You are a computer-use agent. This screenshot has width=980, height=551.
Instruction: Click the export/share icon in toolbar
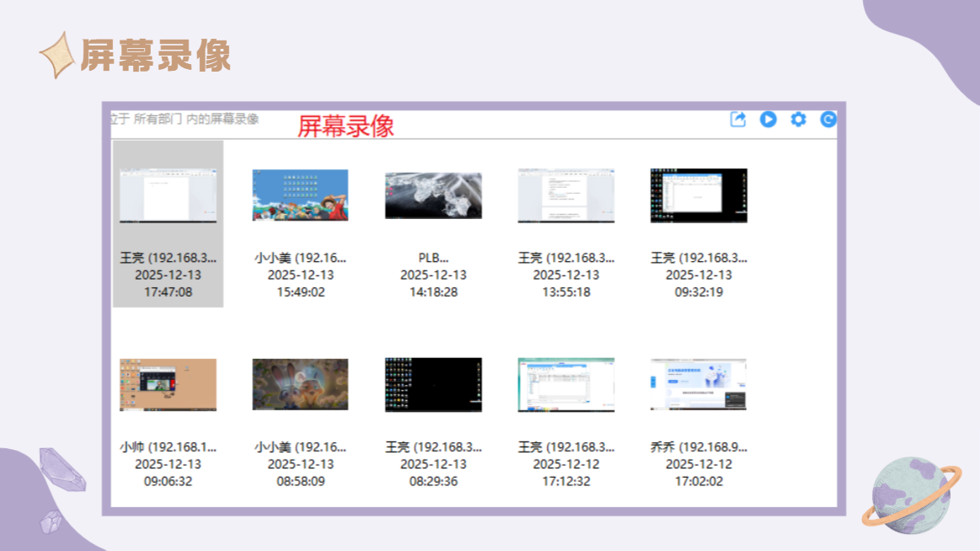737,120
